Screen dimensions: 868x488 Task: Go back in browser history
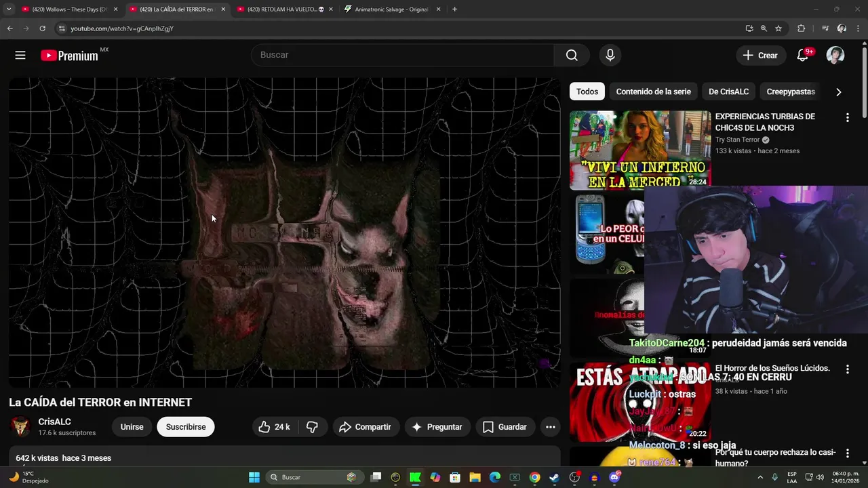(10, 28)
